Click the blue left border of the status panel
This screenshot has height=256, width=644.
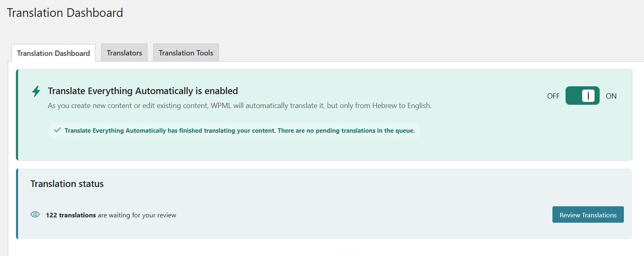pos(17,203)
